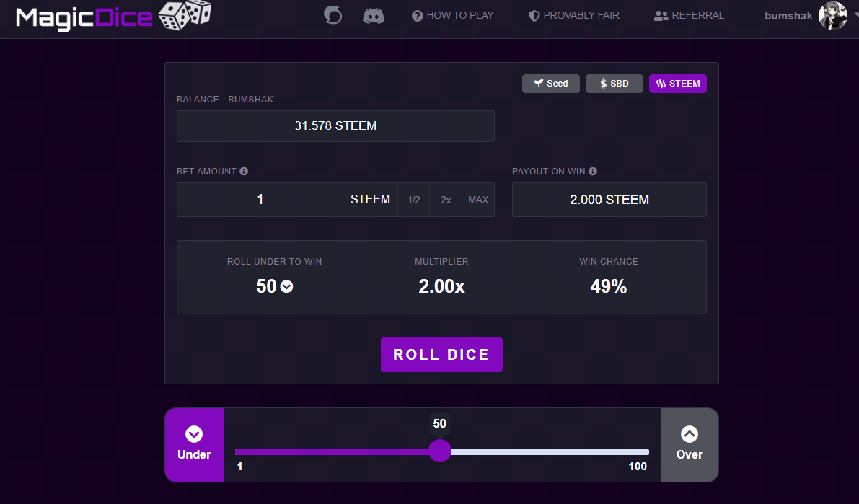
Task: Click the bumshak profile avatar
Action: click(x=833, y=15)
